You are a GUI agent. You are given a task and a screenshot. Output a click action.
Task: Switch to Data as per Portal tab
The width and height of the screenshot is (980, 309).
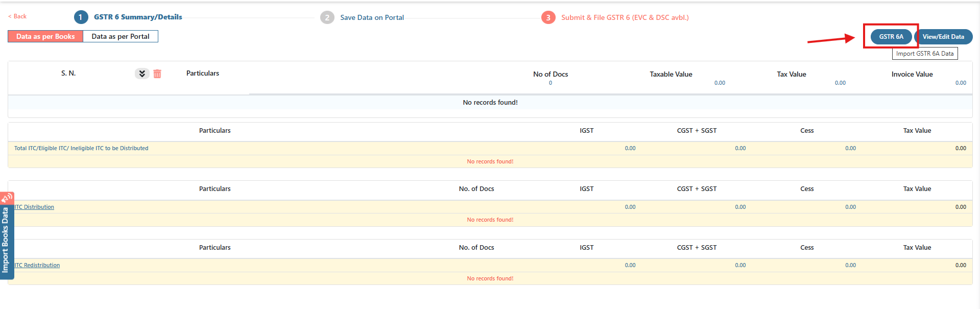(x=121, y=36)
